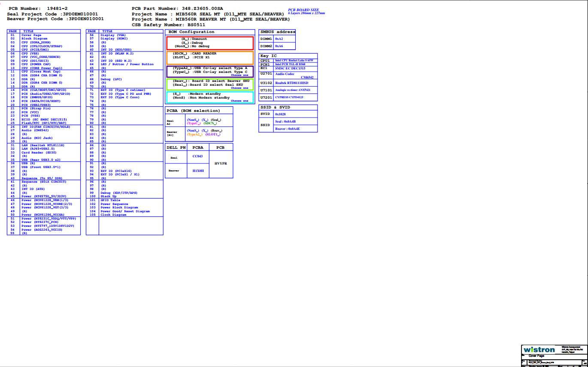Screen dimensions: 588x367
Task: Select SVID value '0x1028'
Action: click(280, 114)
